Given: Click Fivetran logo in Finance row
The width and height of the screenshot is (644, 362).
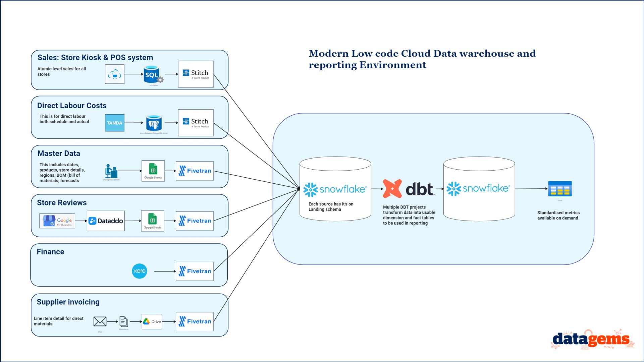Looking at the screenshot, I should (x=195, y=271).
